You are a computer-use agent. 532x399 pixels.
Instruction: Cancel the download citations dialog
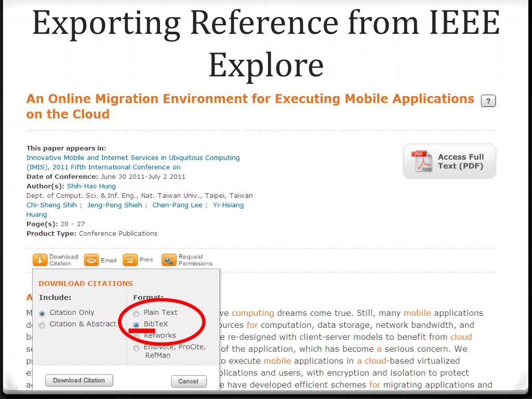[x=188, y=381]
